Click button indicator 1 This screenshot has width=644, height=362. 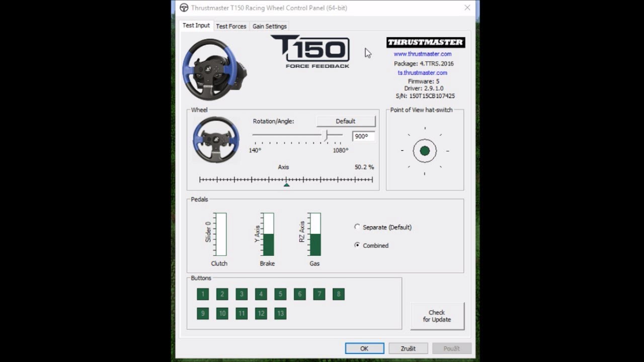click(203, 294)
